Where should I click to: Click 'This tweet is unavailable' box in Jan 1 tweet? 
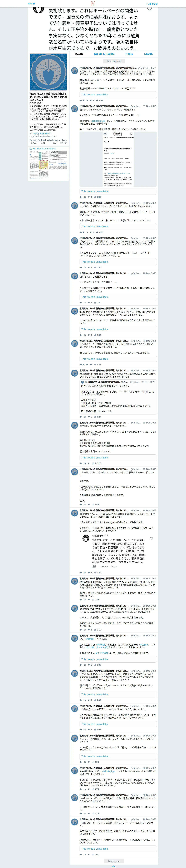coord(118,95)
